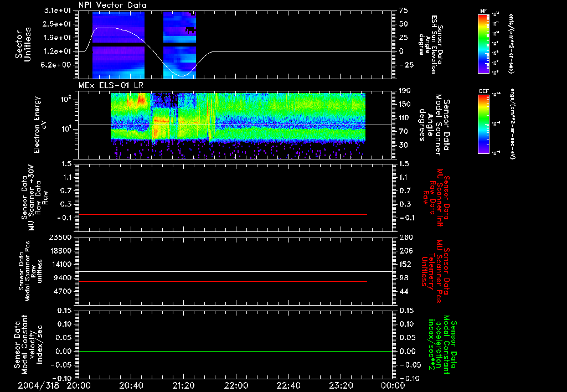567x392 pixels.
Task: Select the second NPI sector data block
Action: point(179,45)
